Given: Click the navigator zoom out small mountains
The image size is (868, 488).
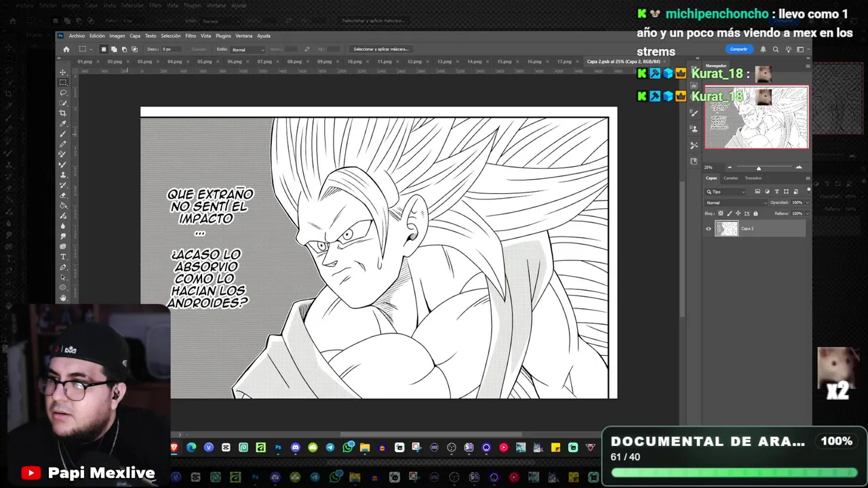Looking at the screenshot, I should pos(730,167).
